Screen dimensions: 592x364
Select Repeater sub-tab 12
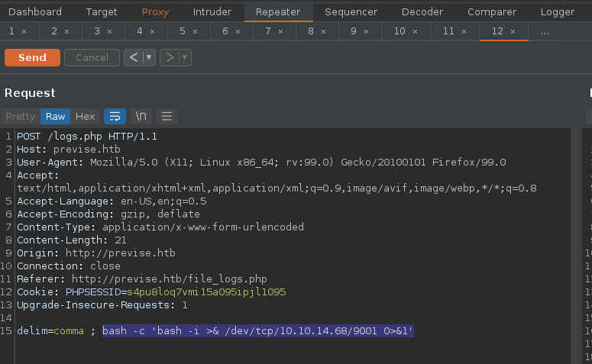[x=497, y=31]
